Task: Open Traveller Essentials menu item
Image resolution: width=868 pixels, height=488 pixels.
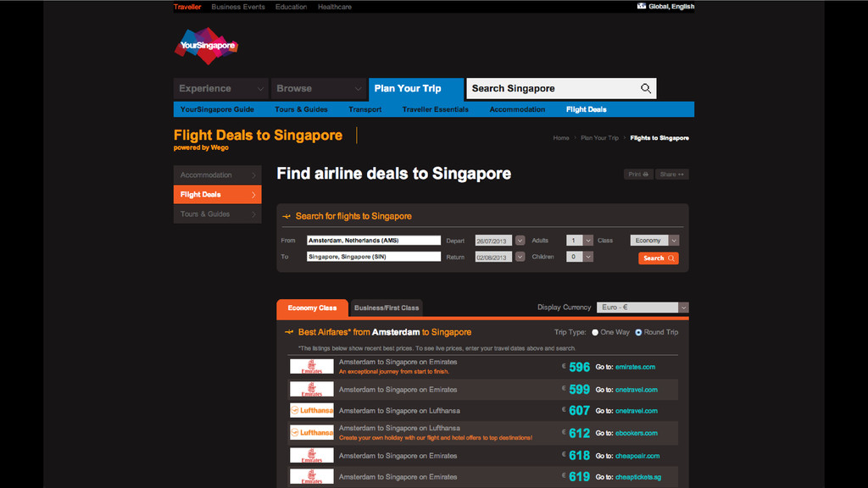Action: tap(435, 109)
